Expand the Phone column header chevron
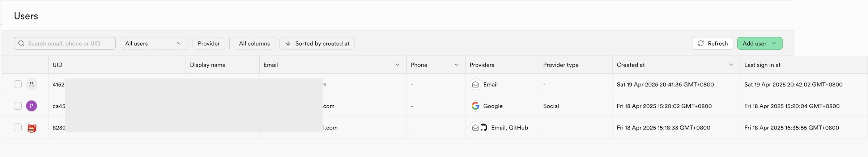This screenshot has height=157, width=868. [x=456, y=65]
